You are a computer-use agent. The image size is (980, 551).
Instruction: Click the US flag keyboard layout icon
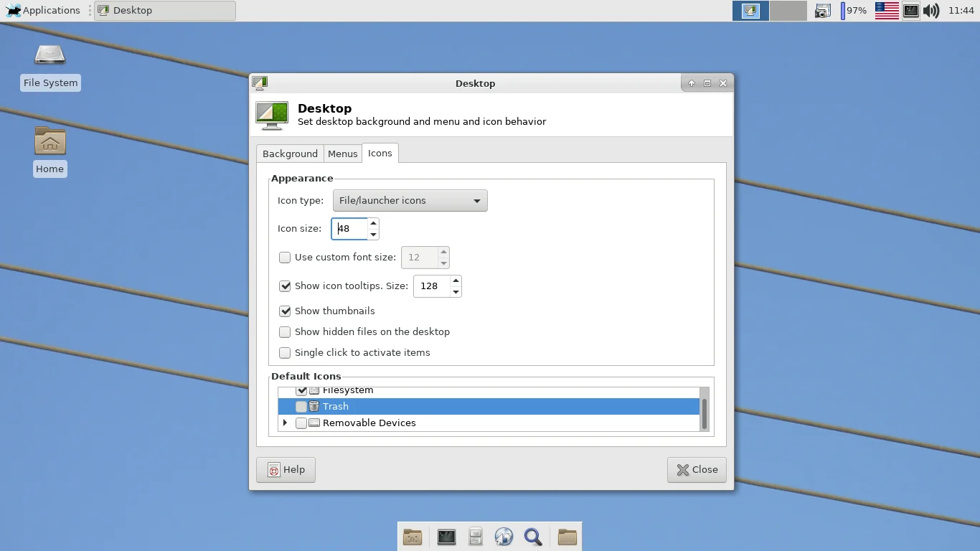coord(887,11)
